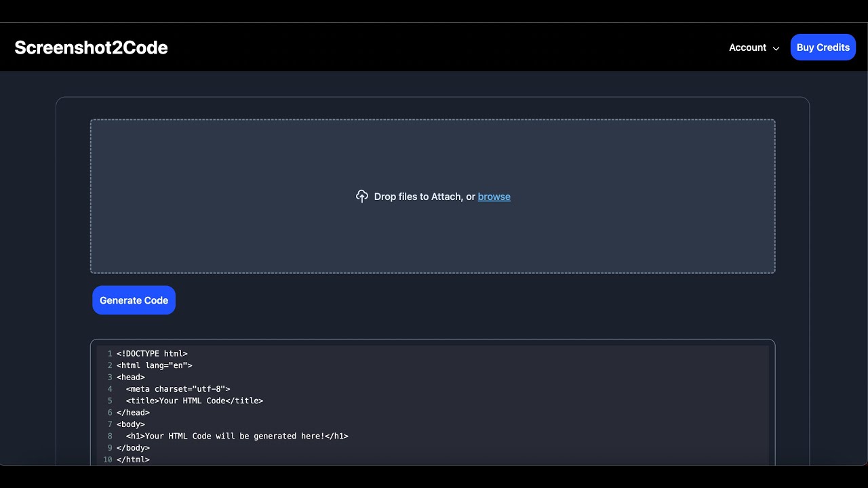The image size is (868, 488).
Task: Click the '<!DOCTYPE html>' code line
Action: click(x=152, y=354)
